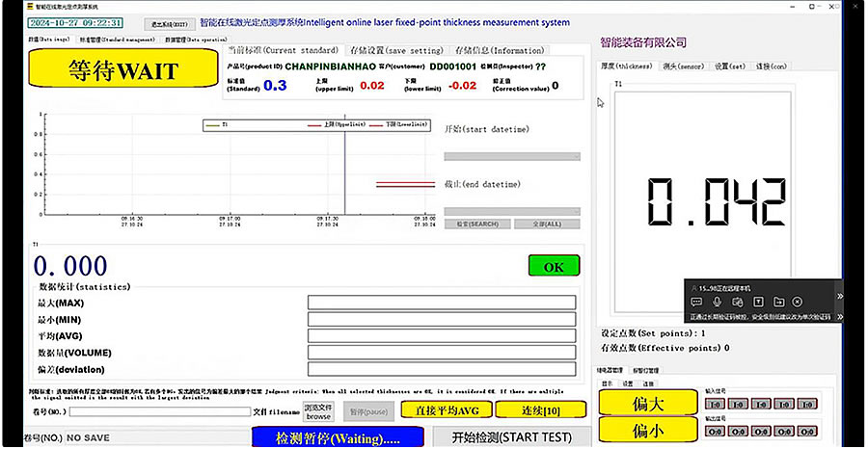Image resolution: width=868 pixels, height=449 pixels.
Task: Open the start datetime dropdown
Action: coord(512,155)
